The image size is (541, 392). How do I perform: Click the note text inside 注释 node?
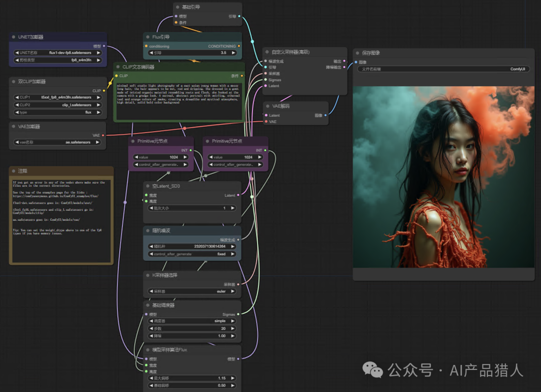[62, 221]
